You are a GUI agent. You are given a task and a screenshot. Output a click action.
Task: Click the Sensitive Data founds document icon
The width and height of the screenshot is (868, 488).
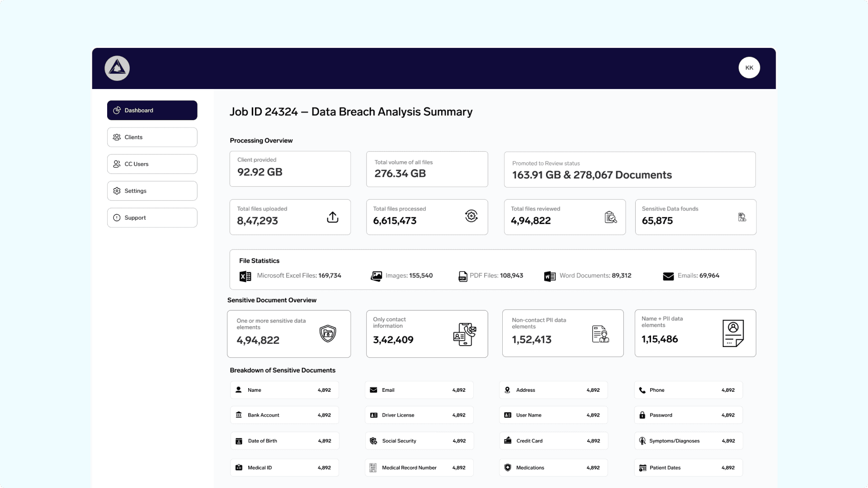coord(742,217)
